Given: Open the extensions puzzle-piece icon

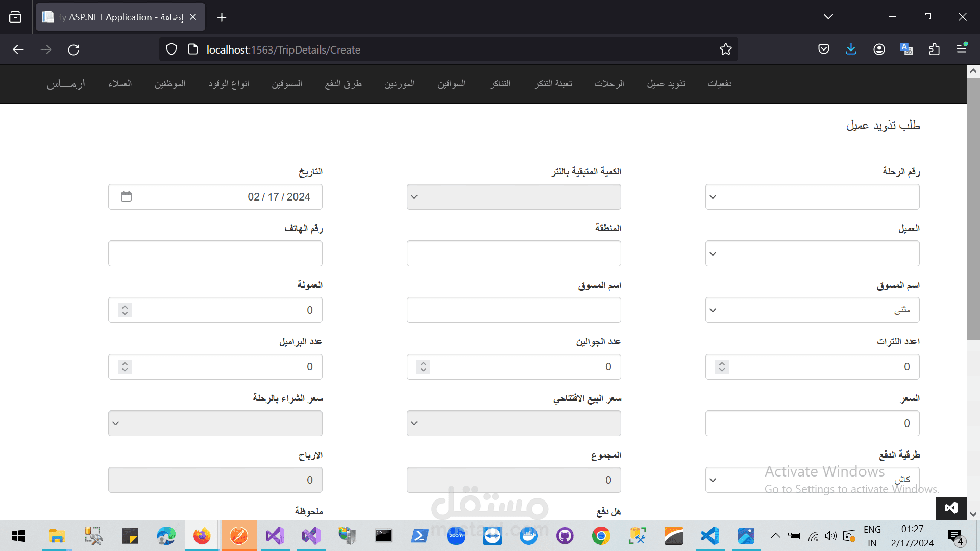Looking at the screenshot, I should point(935,49).
